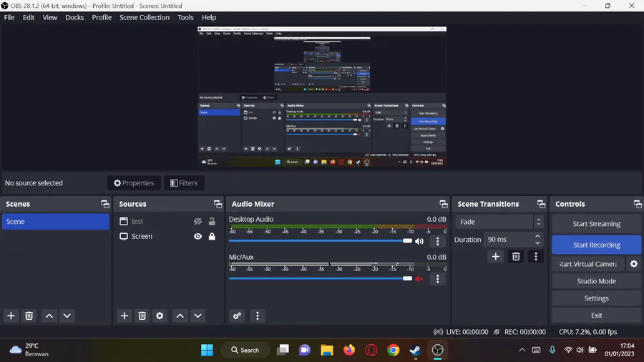This screenshot has height=362, width=644.
Task: Decrease the transition Duration with the down arrow
Action: click(537, 243)
